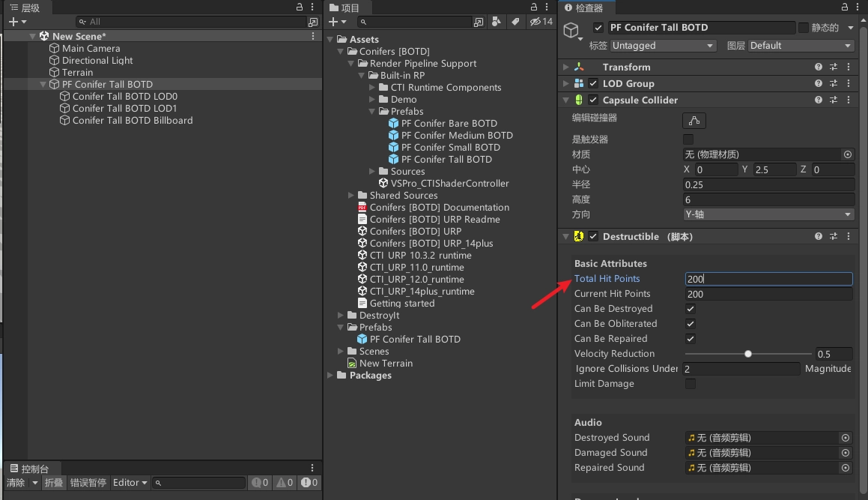Open the Console Editor dropdown
The image size is (868, 500).
[130, 483]
